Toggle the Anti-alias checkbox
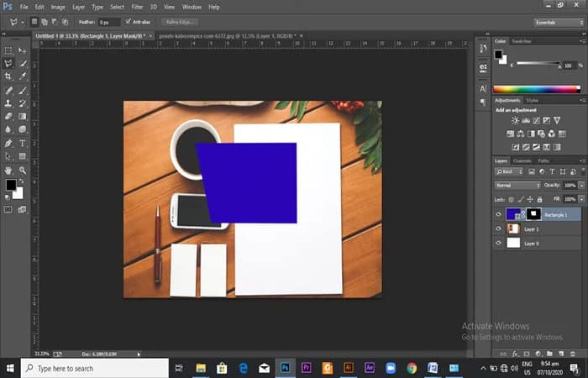The image size is (588, 378). click(129, 22)
